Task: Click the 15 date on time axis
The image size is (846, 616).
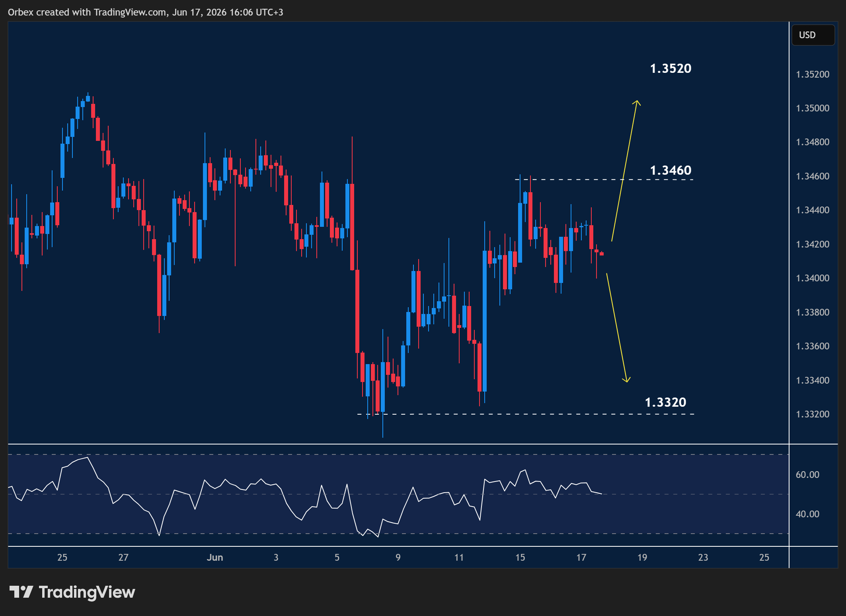Action: coord(520,558)
